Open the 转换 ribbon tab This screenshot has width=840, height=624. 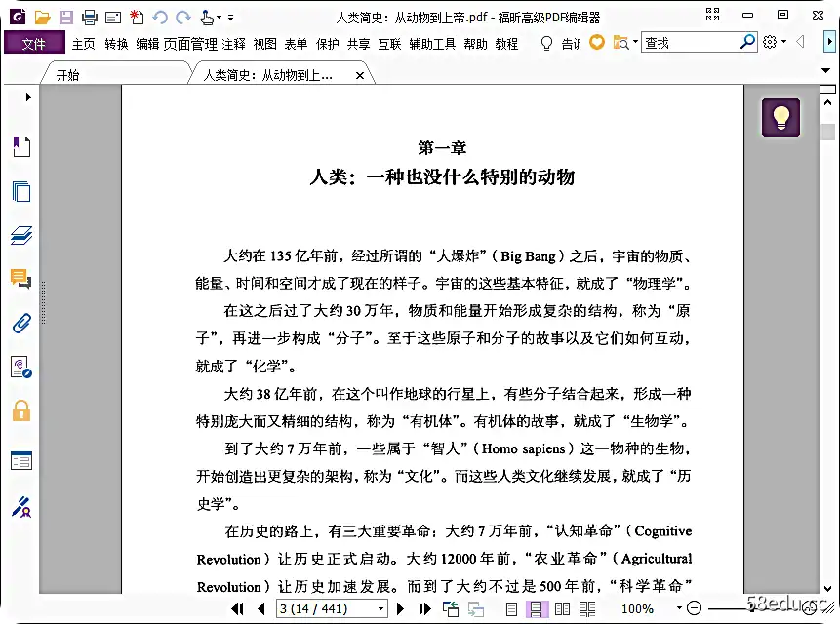coord(116,44)
